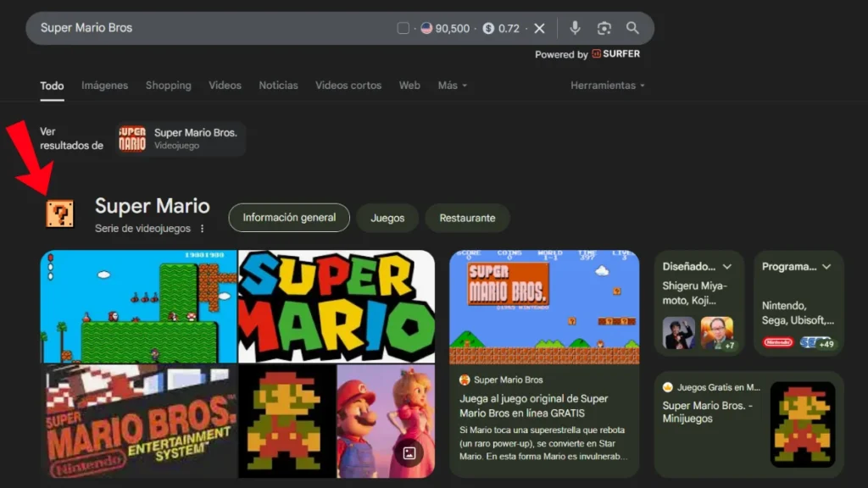Open Google Lens image search icon
The height and width of the screenshot is (488, 868).
click(x=604, y=28)
